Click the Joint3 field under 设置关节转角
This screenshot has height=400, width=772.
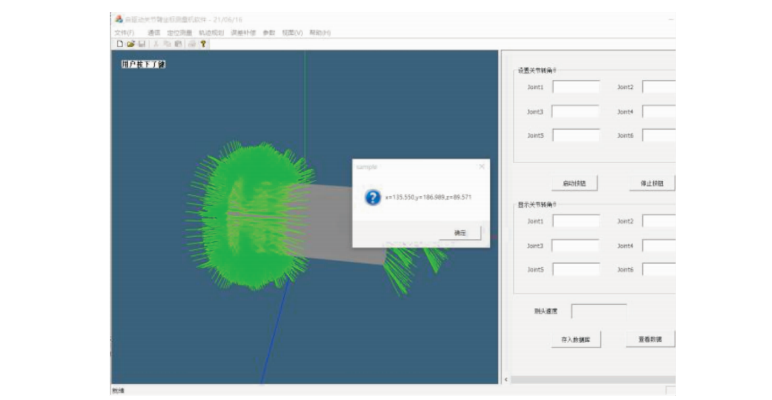coord(576,111)
